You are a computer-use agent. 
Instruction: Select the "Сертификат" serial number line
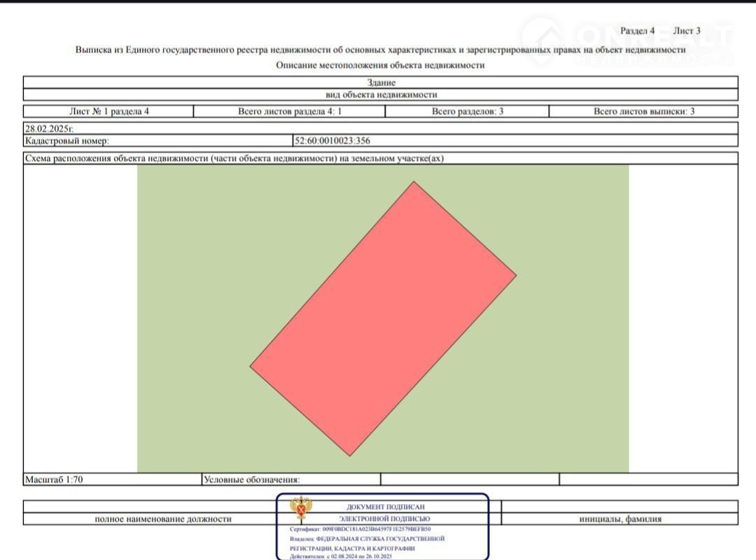coord(360,530)
